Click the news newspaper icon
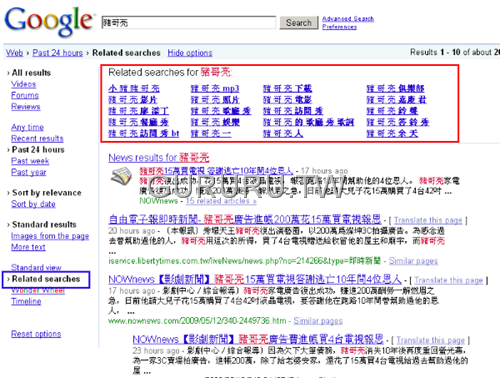Screen dimensions: 500x378 tap(122, 176)
